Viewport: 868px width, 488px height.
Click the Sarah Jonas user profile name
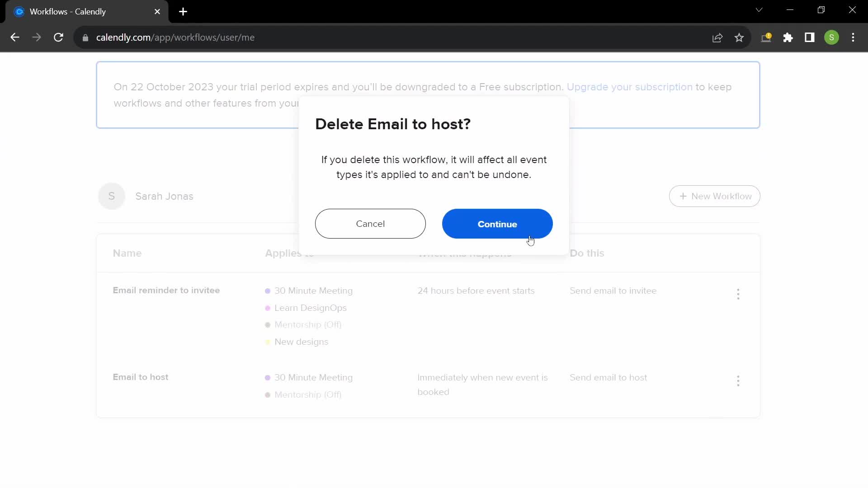coord(164,196)
